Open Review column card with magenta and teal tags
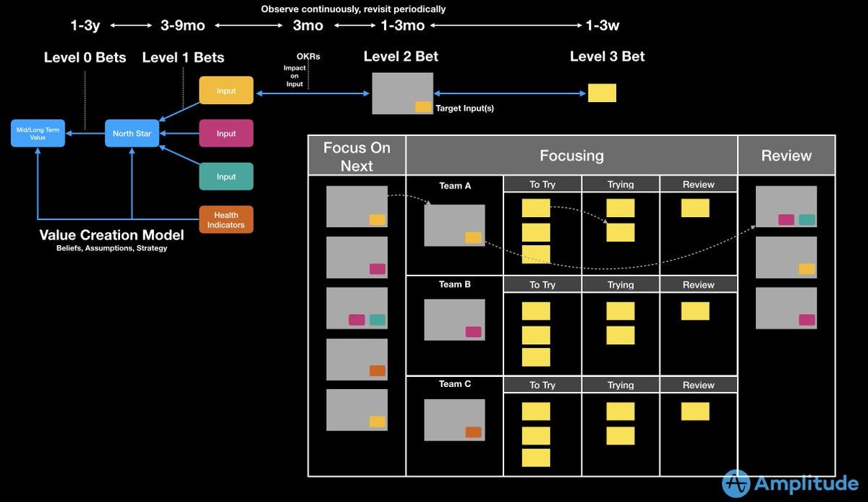The height and width of the screenshot is (502, 868). click(x=786, y=206)
